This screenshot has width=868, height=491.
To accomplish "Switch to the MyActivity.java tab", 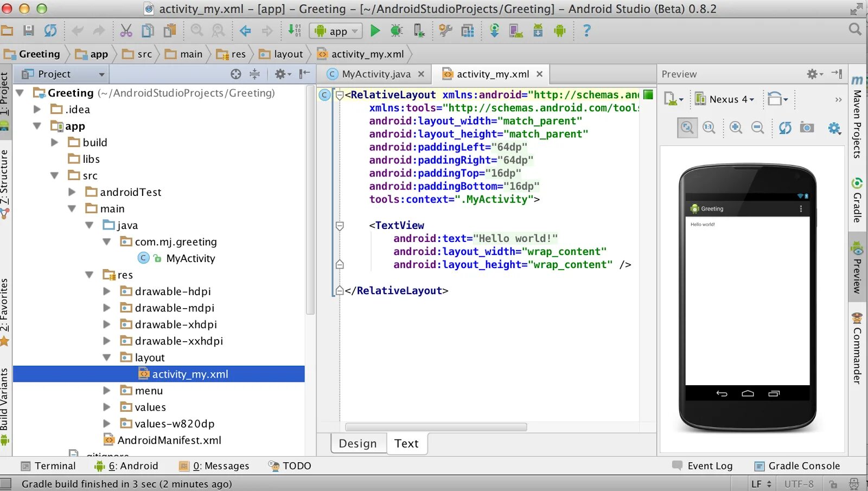I will [x=376, y=74].
